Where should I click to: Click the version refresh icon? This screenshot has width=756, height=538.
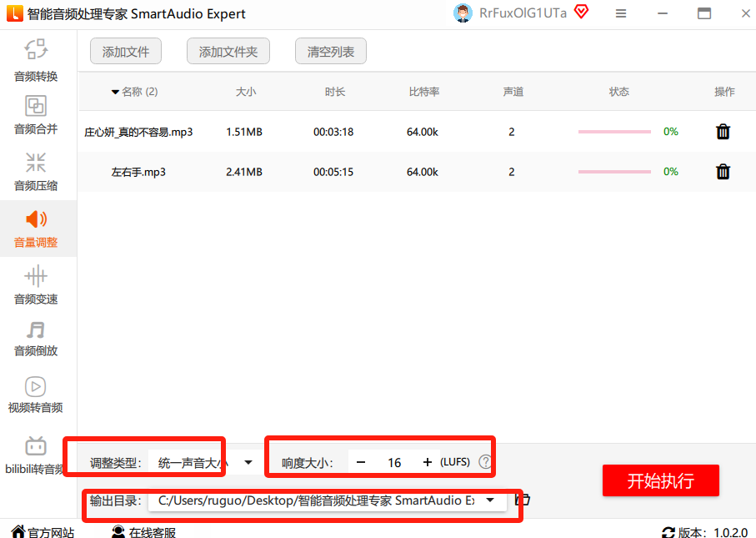pos(668,533)
